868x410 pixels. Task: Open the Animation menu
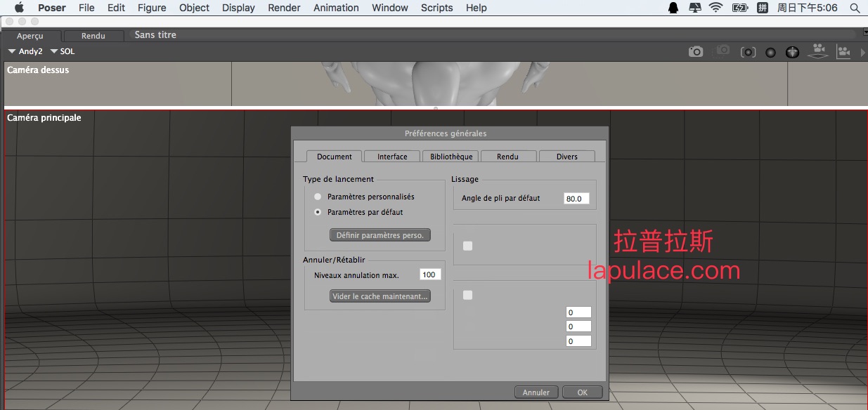(336, 8)
